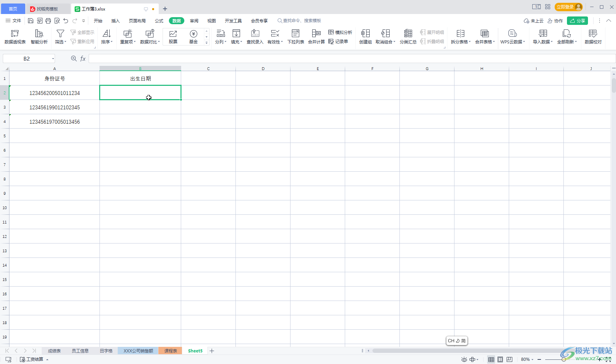Click the 排序 sort icon
The image size is (616, 364).
pyautogui.click(x=107, y=37)
